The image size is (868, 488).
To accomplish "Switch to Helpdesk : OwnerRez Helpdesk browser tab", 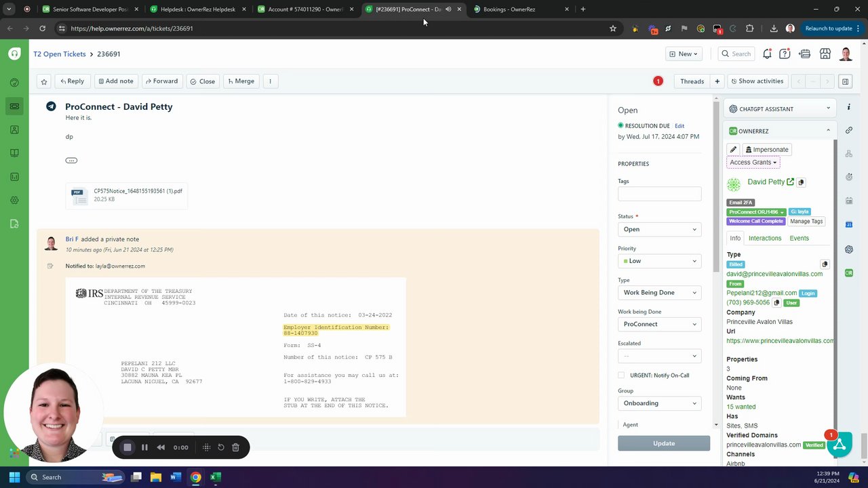I will point(197,9).
